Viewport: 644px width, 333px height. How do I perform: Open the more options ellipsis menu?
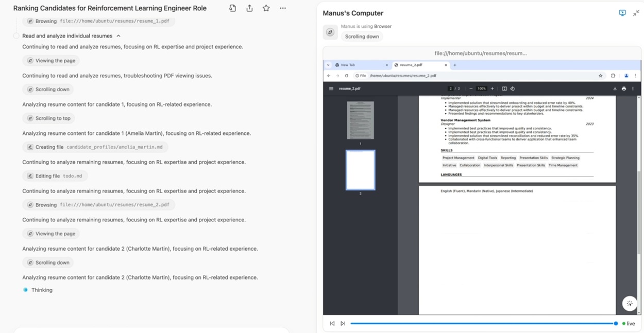[x=282, y=8]
